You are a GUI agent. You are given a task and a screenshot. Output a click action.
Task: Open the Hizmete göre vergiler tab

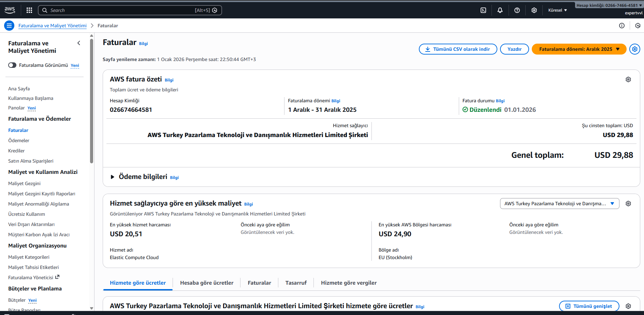(x=349, y=283)
